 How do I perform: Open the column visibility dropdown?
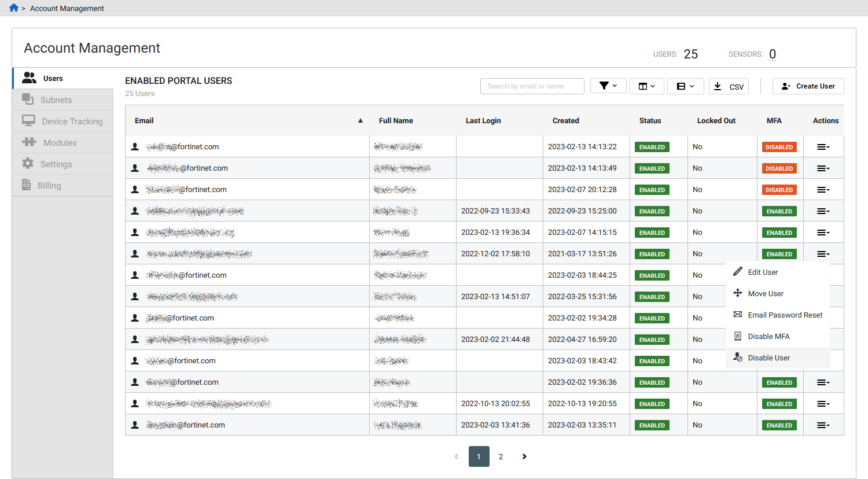(x=646, y=85)
